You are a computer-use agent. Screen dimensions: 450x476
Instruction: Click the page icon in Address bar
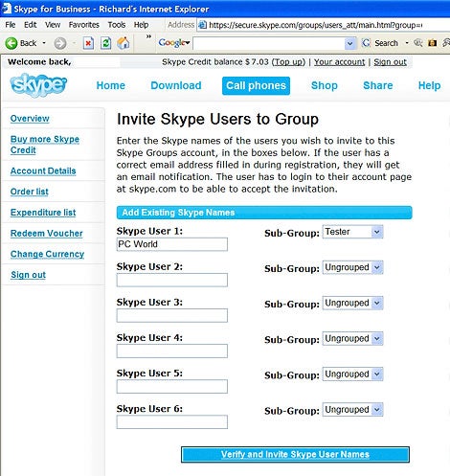[202, 25]
